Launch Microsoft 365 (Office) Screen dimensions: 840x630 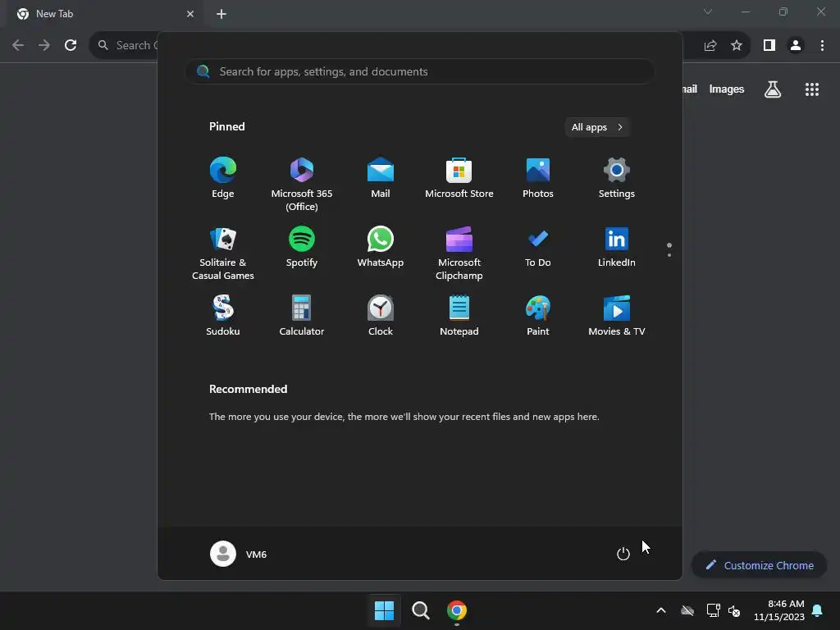(x=302, y=185)
